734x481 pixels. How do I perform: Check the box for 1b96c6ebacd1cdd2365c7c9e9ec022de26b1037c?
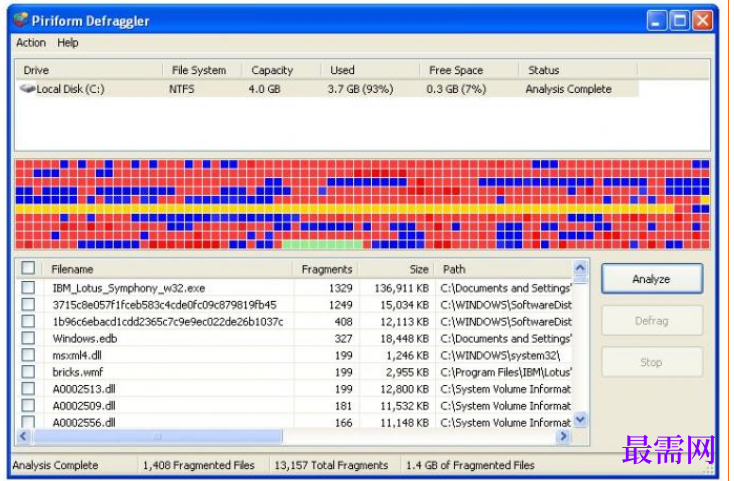click(x=28, y=321)
